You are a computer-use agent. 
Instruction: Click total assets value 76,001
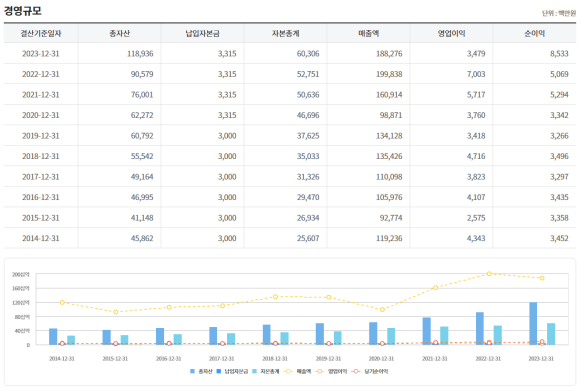[142, 95]
